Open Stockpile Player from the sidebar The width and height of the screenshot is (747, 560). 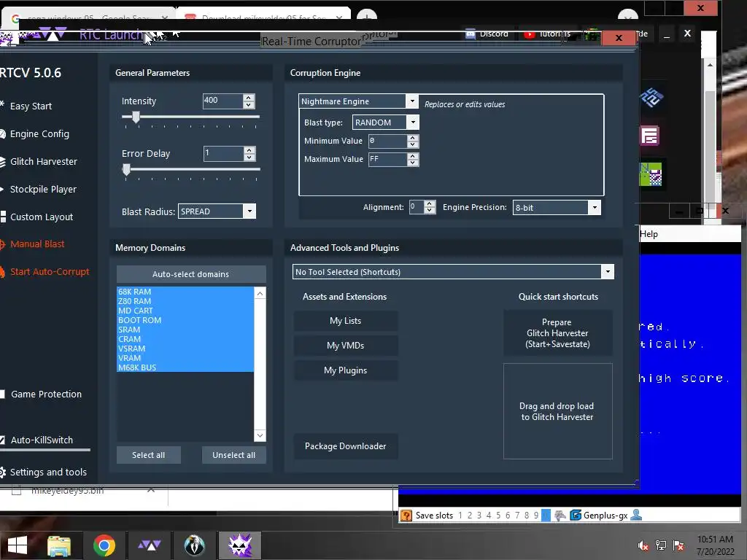[43, 189]
